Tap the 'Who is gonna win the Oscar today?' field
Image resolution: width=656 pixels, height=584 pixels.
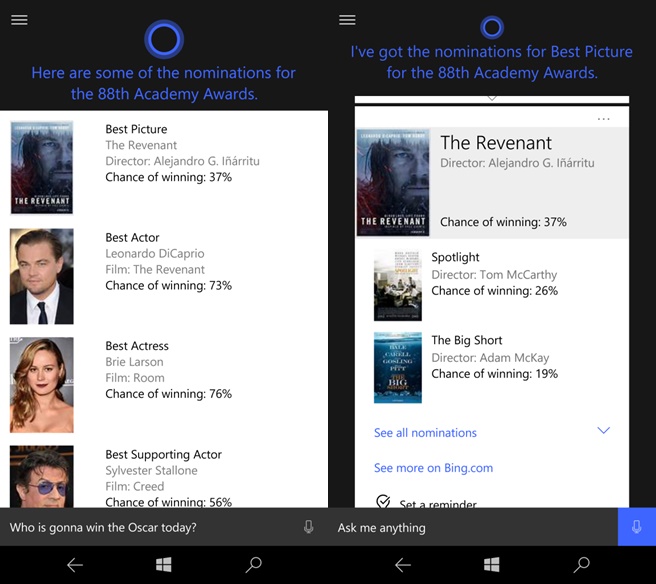tap(164, 527)
